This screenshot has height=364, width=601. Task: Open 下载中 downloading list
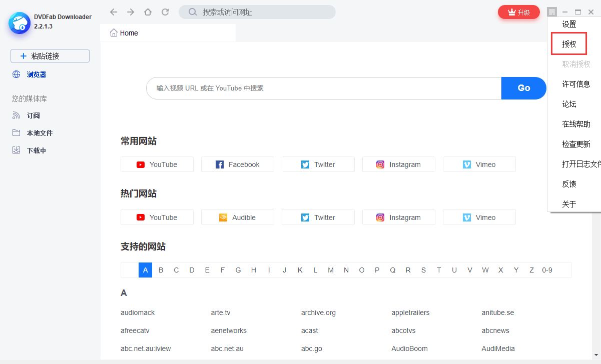click(x=36, y=150)
